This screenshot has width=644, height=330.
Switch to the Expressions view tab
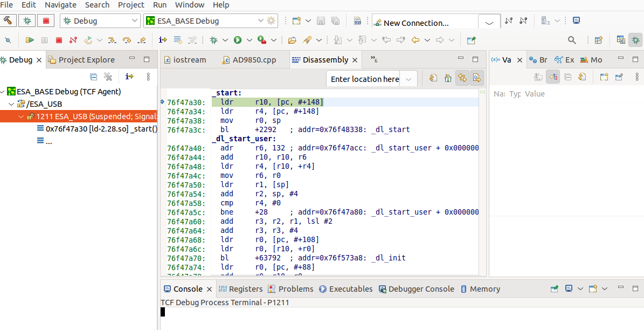click(564, 60)
